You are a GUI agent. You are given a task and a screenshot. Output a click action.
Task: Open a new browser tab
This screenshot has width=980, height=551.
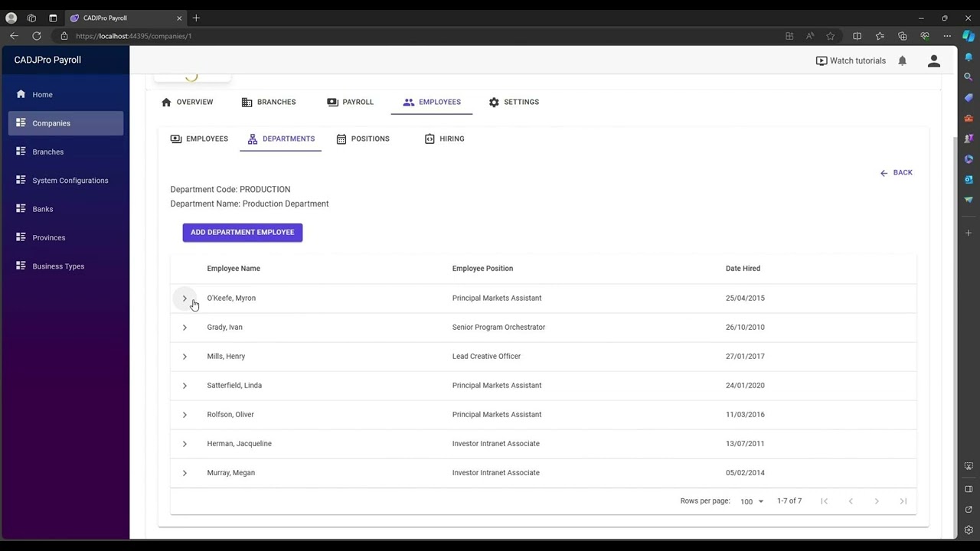tap(196, 18)
